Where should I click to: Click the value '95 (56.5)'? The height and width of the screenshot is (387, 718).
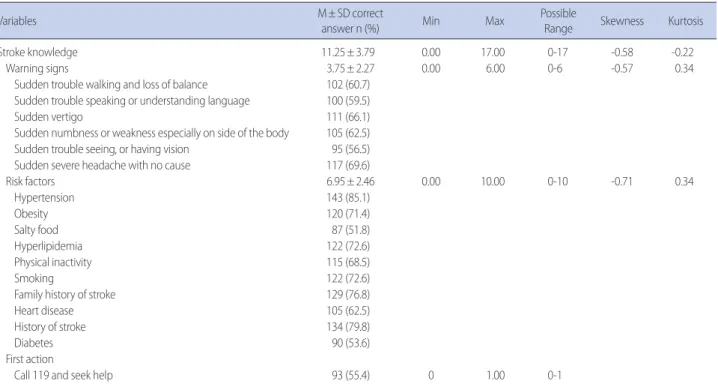pyautogui.click(x=351, y=149)
